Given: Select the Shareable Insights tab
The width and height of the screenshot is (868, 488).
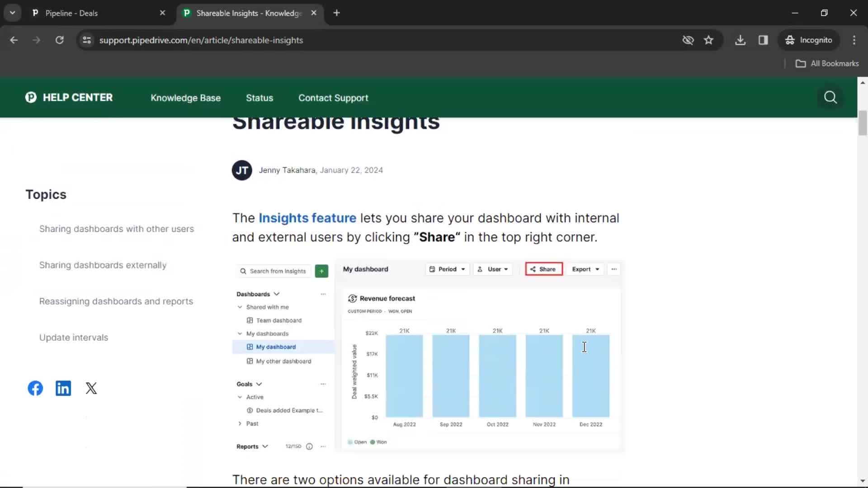Looking at the screenshot, I should (250, 13).
